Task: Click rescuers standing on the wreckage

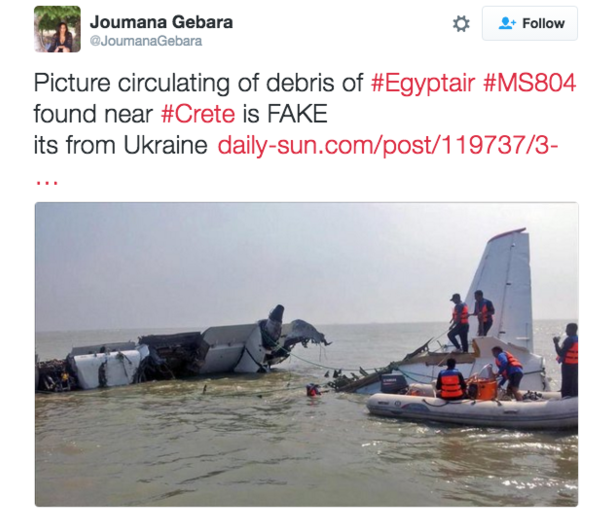Action: point(471,321)
